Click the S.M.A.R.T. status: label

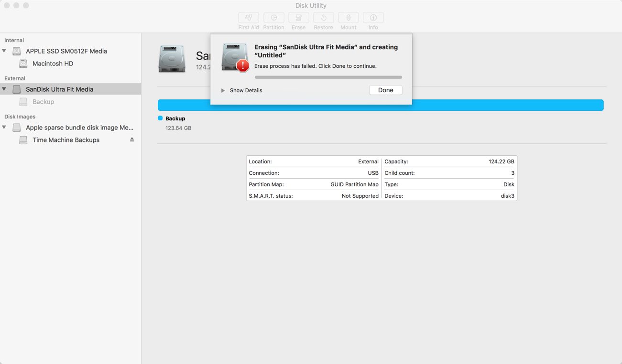pos(271,196)
